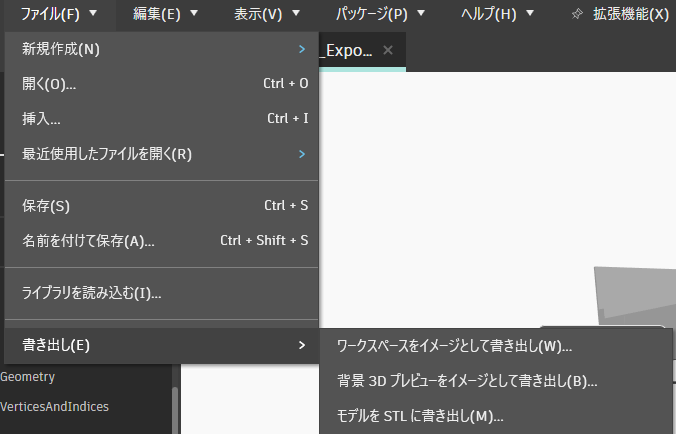Click dropdown arrow next to 表示(V)
Image resolution: width=676 pixels, height=434 pixels.
pos(296,13)
